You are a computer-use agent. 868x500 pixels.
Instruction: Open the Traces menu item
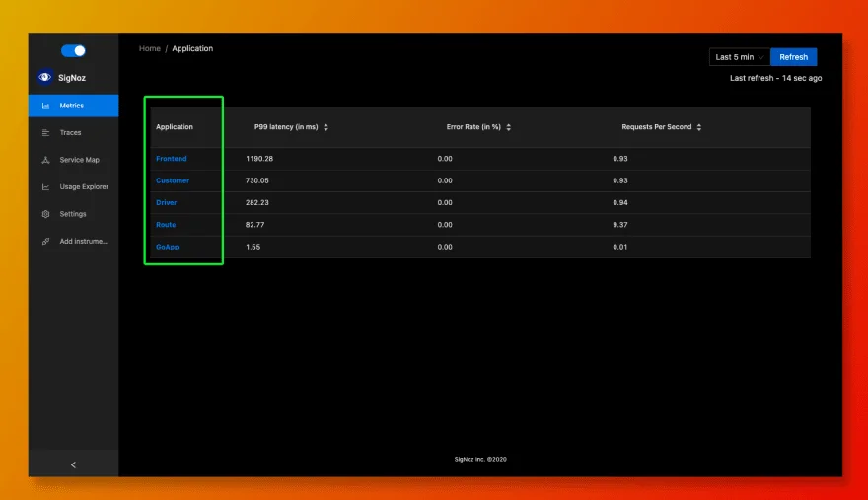point(73,133)
